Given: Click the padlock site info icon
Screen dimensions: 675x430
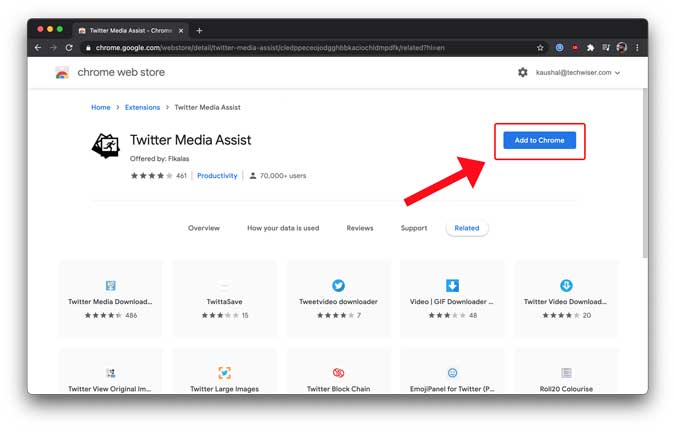Looking at the screenshot, I should click(x=88, y=48).
